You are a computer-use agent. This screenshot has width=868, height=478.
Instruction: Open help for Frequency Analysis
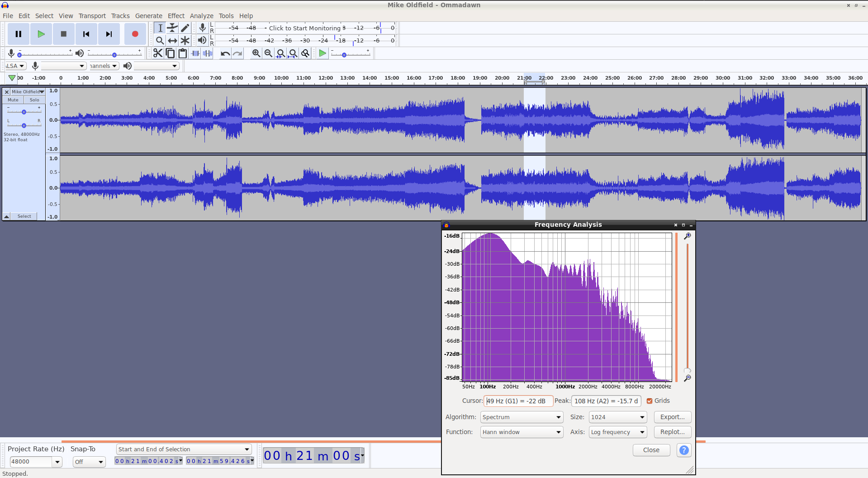[684, 450]
